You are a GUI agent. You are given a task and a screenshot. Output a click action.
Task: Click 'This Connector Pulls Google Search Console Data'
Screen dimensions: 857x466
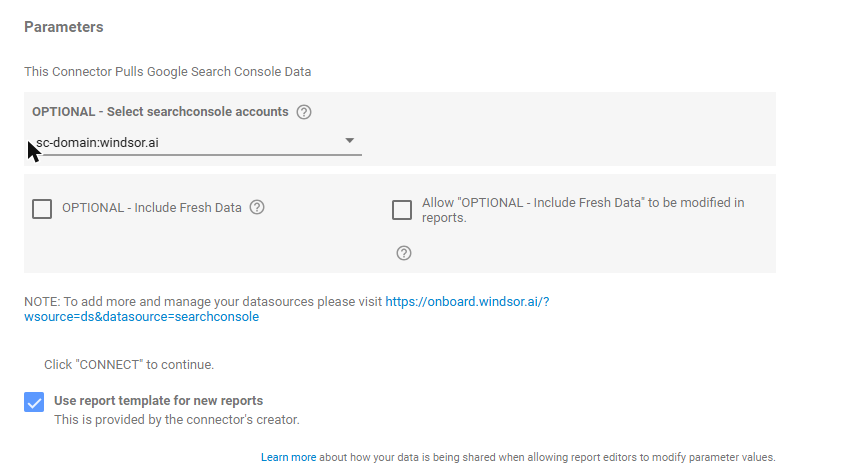[167, 72]
